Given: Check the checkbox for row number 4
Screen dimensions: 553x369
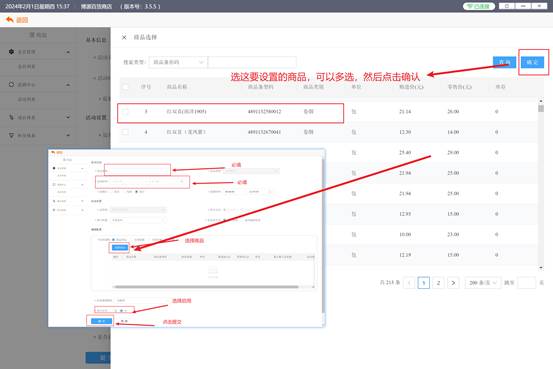Looking at the screenshot, I should click(125, 132).
